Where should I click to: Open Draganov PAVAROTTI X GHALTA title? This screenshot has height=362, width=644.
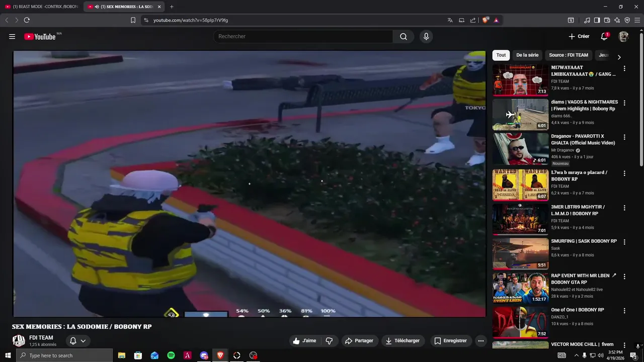pyautogui.click(x=583, y=139)
